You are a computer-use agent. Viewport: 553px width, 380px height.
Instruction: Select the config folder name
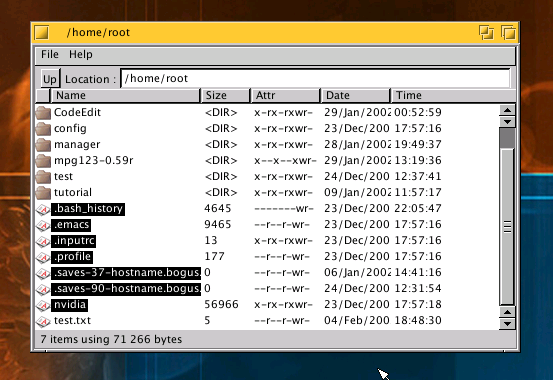(70, 128)
